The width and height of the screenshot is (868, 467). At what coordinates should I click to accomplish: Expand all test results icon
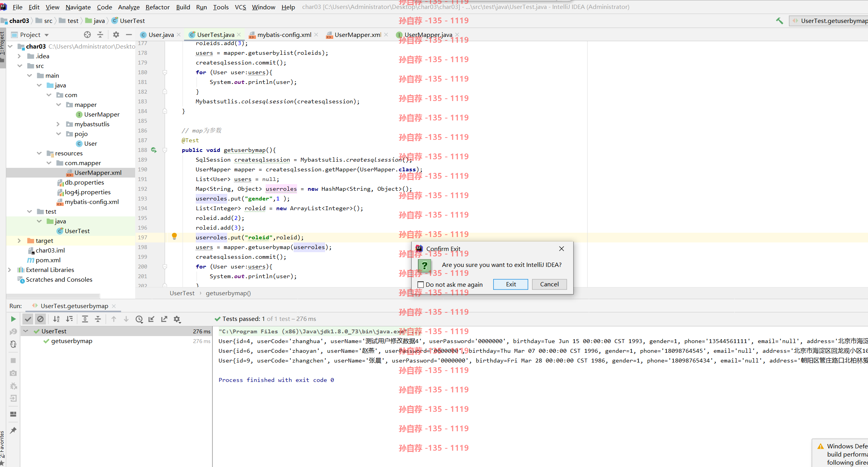pyautogui.click(x=85, y=319)
